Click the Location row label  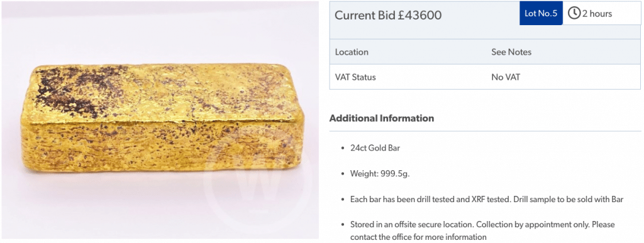[352, 52]
